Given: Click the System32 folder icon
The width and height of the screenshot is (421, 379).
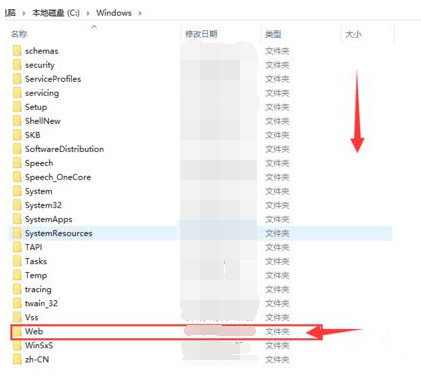Looking at the screenshot, I should [17, 205].
